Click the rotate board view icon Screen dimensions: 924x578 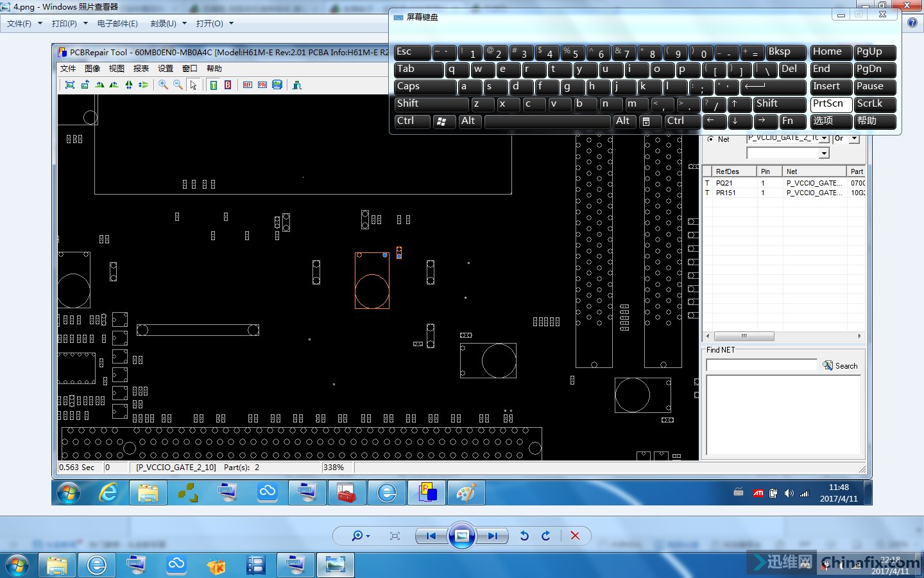tap(85, 85)
